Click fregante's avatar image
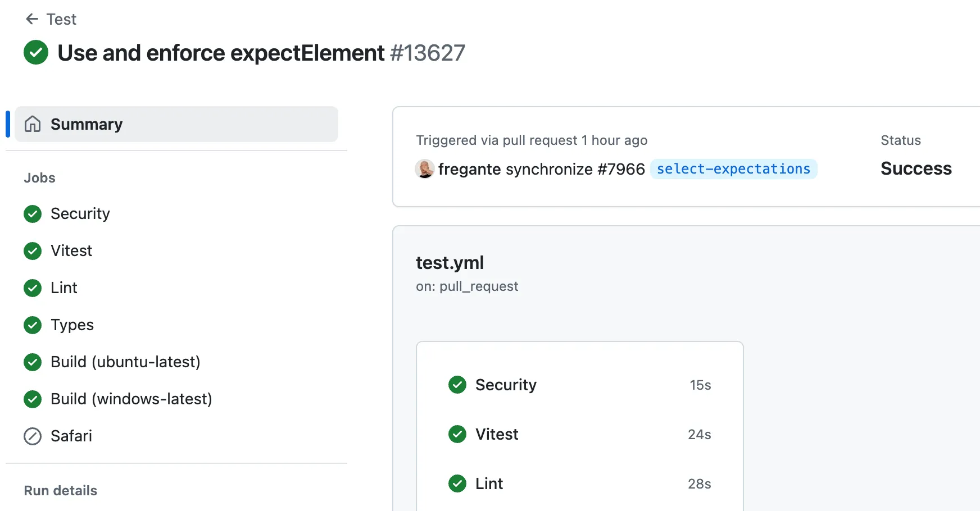This screenshot has height=511, width=980. (x=425, y=169)
